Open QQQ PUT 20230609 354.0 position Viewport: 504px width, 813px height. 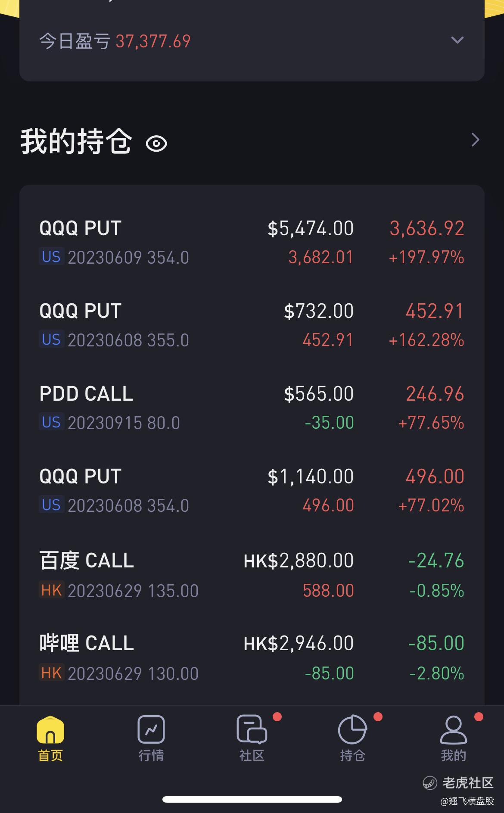pos(252,243)
